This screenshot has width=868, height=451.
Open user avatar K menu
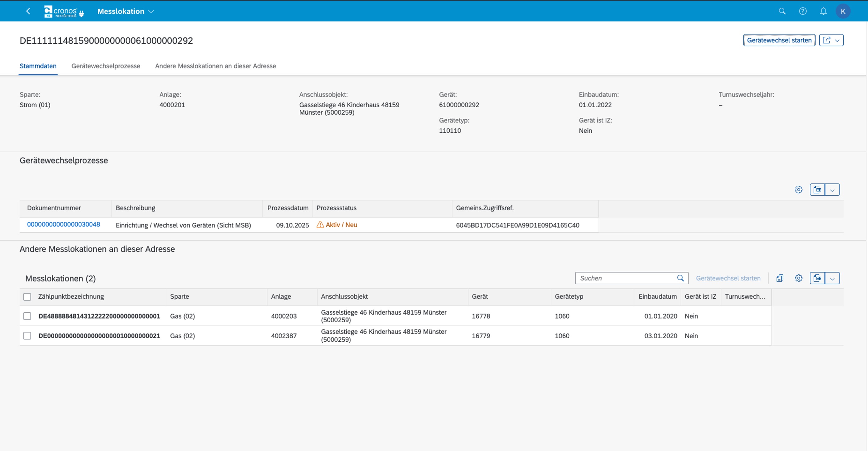click(x=843, y=11)
